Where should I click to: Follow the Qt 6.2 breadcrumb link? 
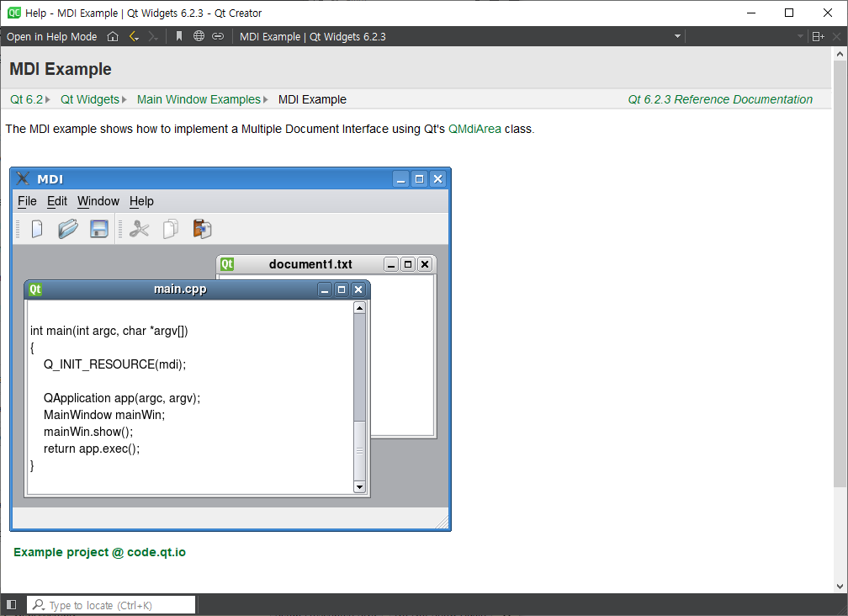click(26, 99)
